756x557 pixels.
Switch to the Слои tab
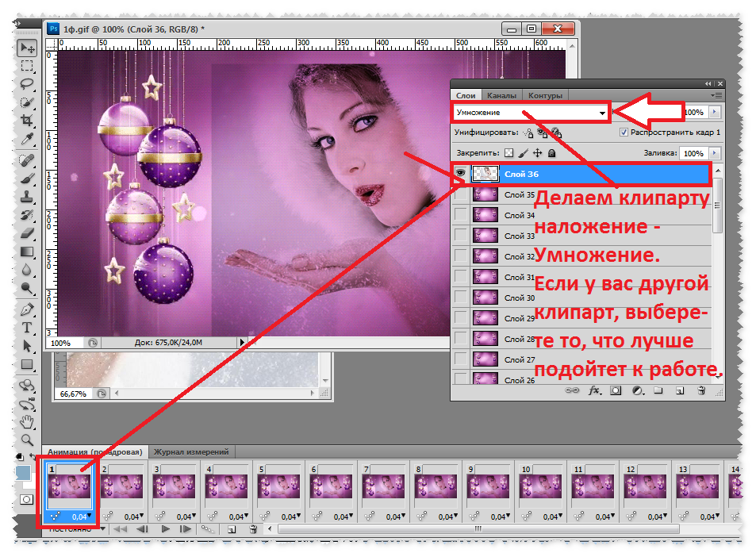[466, 95]
